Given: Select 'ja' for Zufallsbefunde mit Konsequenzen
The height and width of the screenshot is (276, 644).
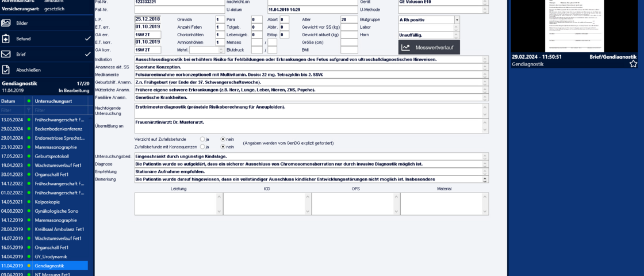Looking at the screenshot, I should point(202,147).
